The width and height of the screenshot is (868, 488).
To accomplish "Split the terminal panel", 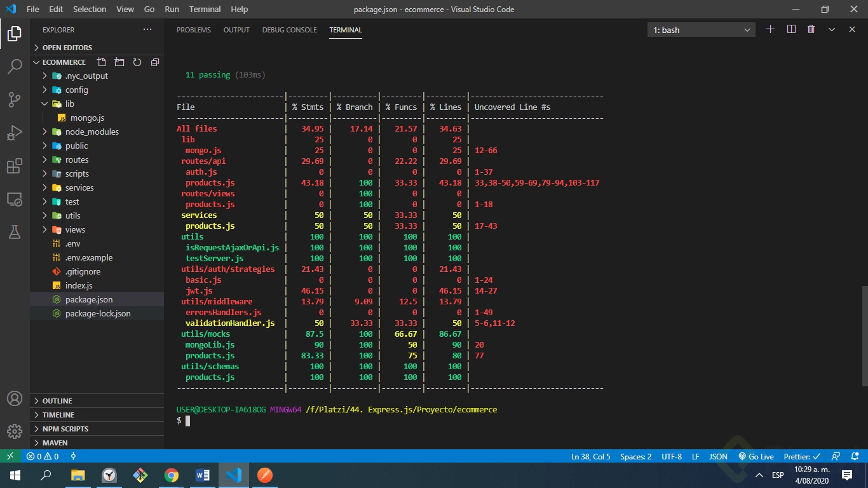I will click(x=791, y=30).
